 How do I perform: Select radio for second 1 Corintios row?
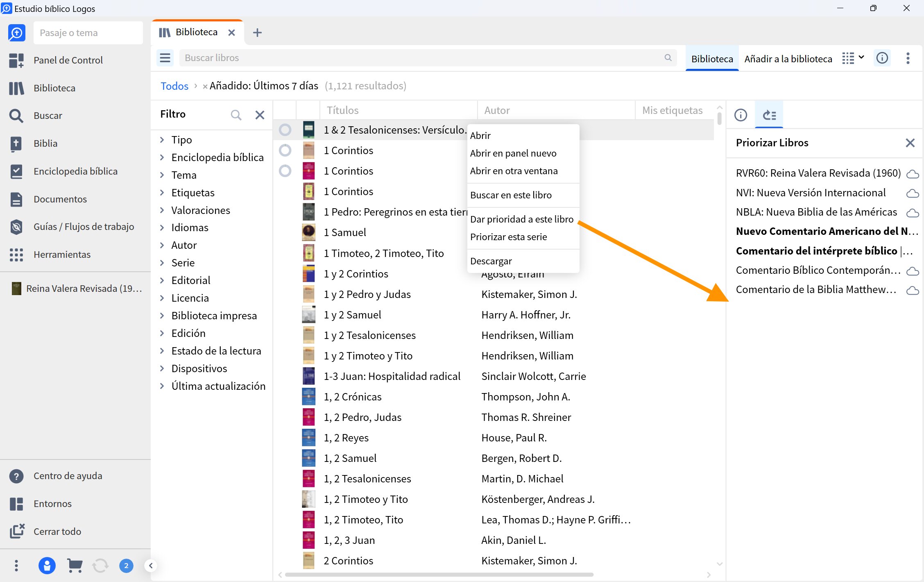click(x=285, y=171)
